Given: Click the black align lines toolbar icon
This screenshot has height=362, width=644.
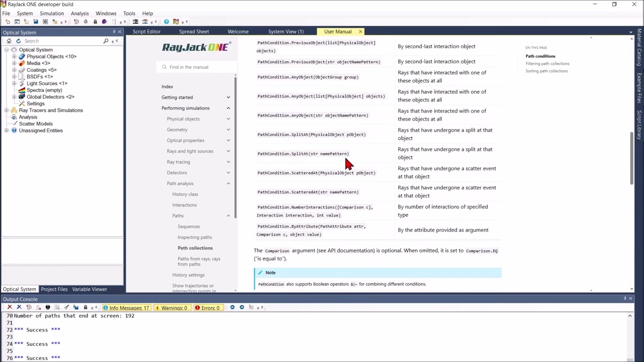Looking at the screenshot, I should 135,22.
